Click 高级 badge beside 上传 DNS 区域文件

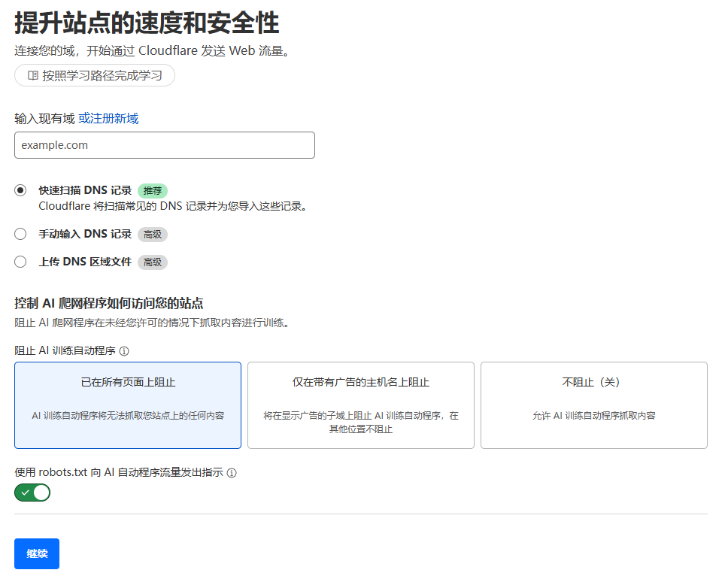153,262
